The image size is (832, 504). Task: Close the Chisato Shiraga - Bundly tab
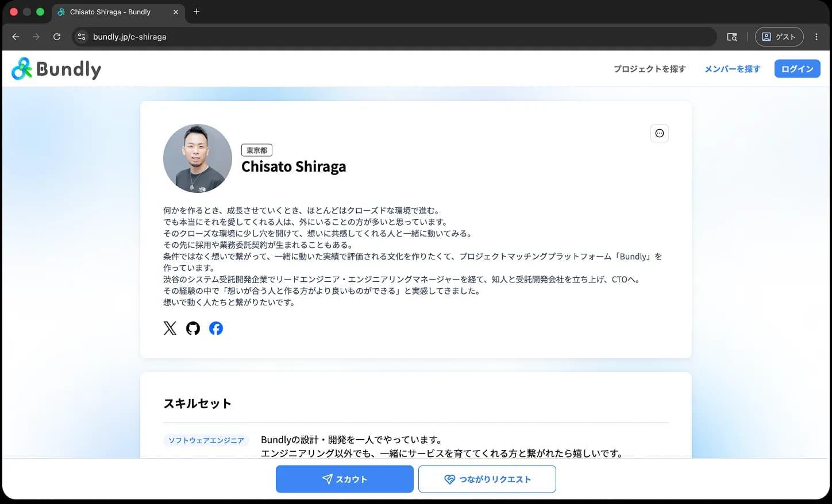tap(176, 11)
